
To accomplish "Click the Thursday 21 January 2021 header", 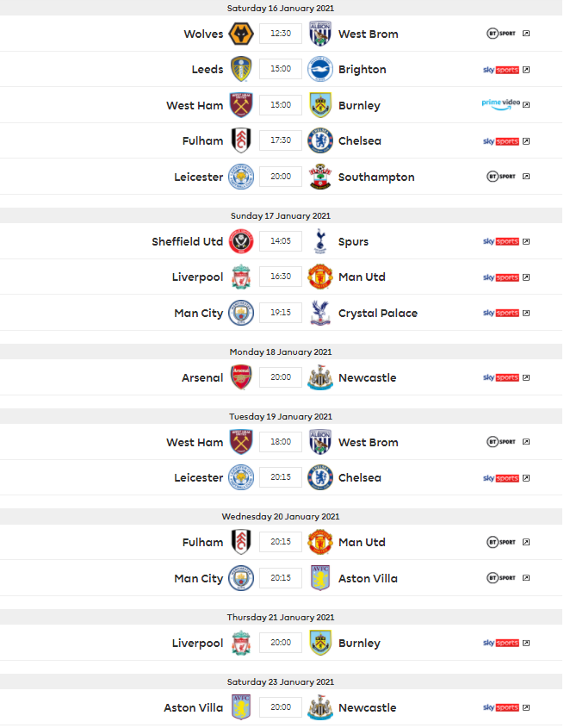I will click(x=281, y=617).
